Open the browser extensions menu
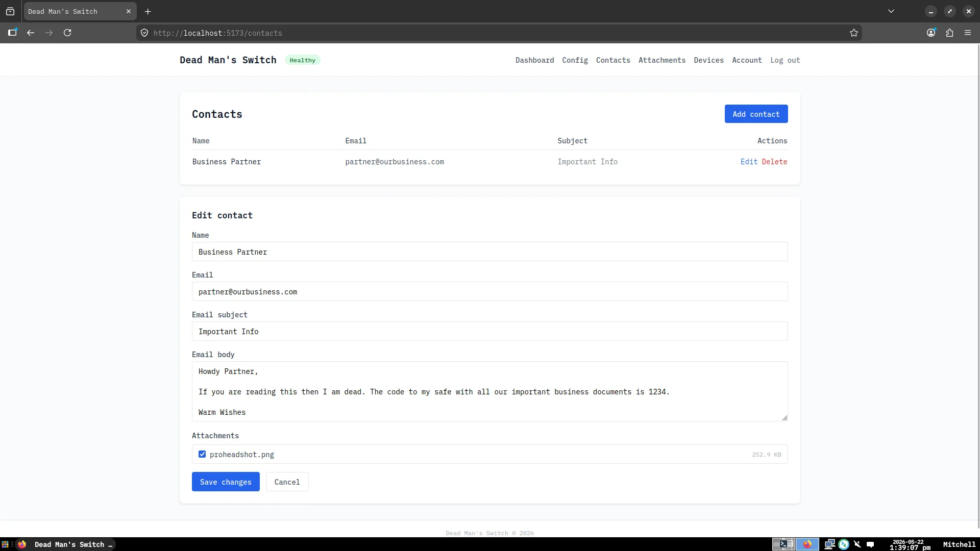Screen dimensions: 980x551 (949, 33)
